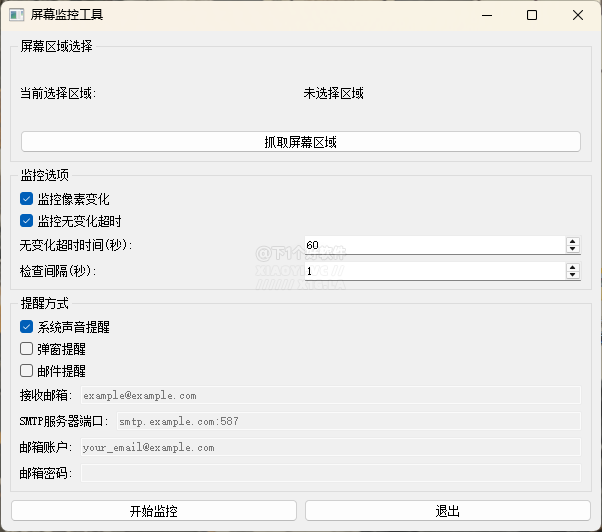
Task: Decrease 无变化超时时间 with down arrow
Action: point(572,249)
